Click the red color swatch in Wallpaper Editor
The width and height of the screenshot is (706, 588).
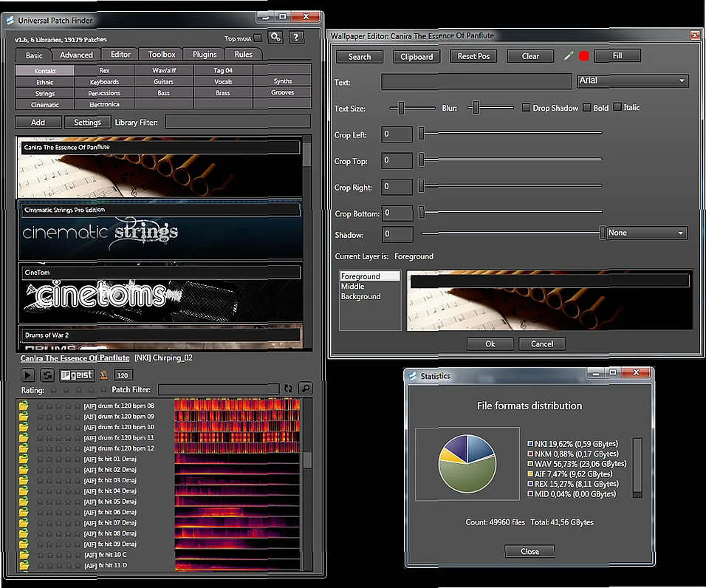tap(583, 55)
